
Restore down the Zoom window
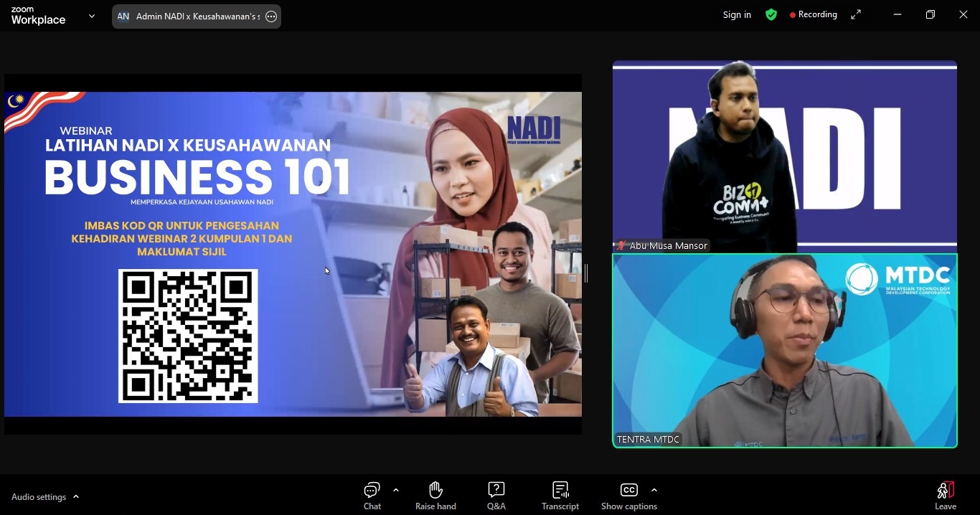(930, 15)
